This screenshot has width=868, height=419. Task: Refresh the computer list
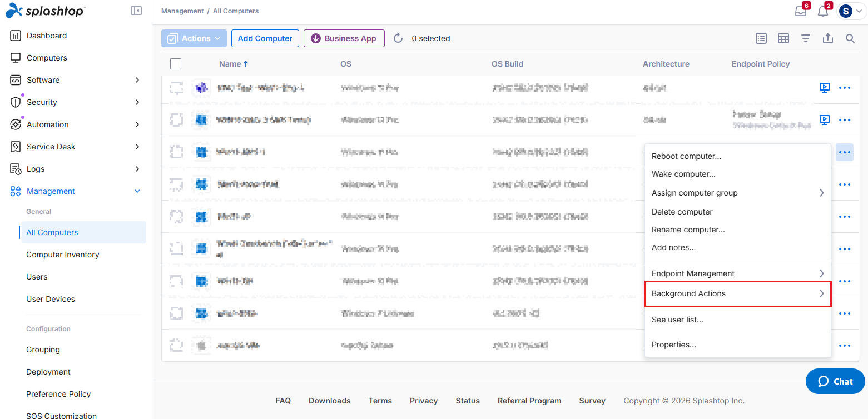[x=398, y=38]
